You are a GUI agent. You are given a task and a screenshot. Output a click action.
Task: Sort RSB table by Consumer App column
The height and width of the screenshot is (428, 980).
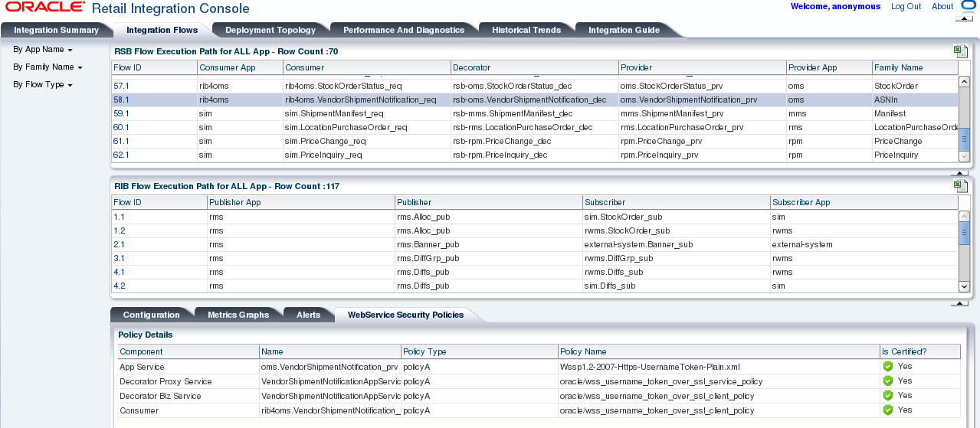[x=240, y=67]
